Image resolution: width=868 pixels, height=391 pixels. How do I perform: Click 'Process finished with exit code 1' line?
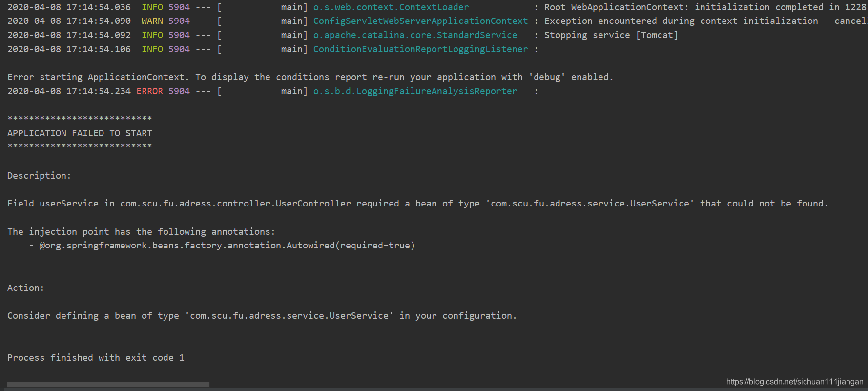pos(96,358)
